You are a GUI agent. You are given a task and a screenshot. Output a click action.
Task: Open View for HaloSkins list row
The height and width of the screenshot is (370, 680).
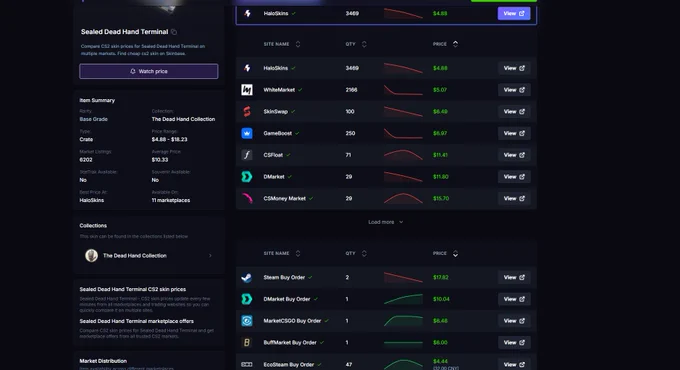coord(514,68)
